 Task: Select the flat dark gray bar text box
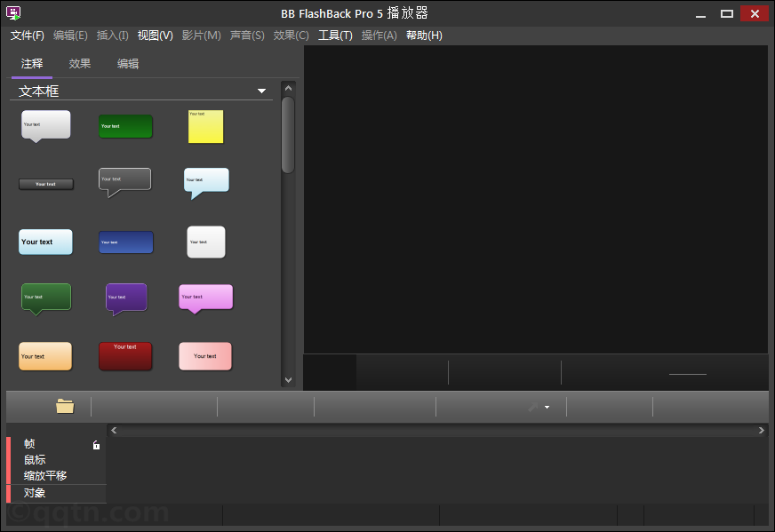click(46, 184)
